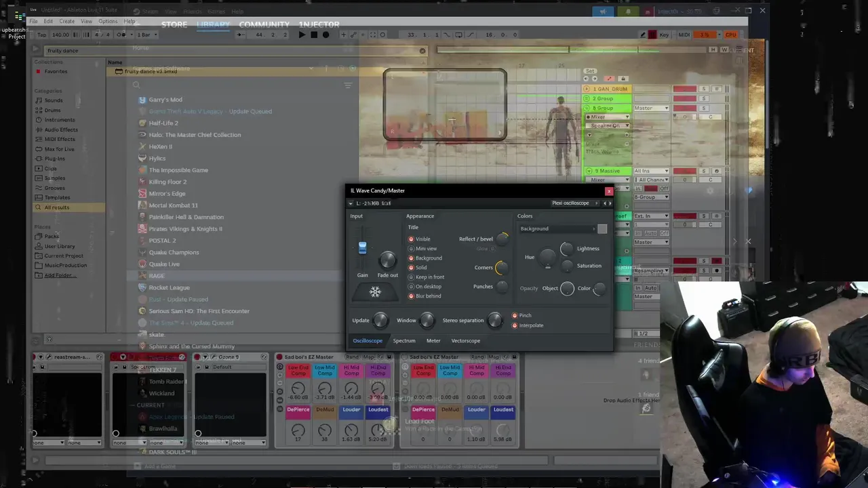Image resolution: width=868 pixels, height=488 pixels.
Task: Click the Steam library search magnifier icon
Action: tap(136, 85)
